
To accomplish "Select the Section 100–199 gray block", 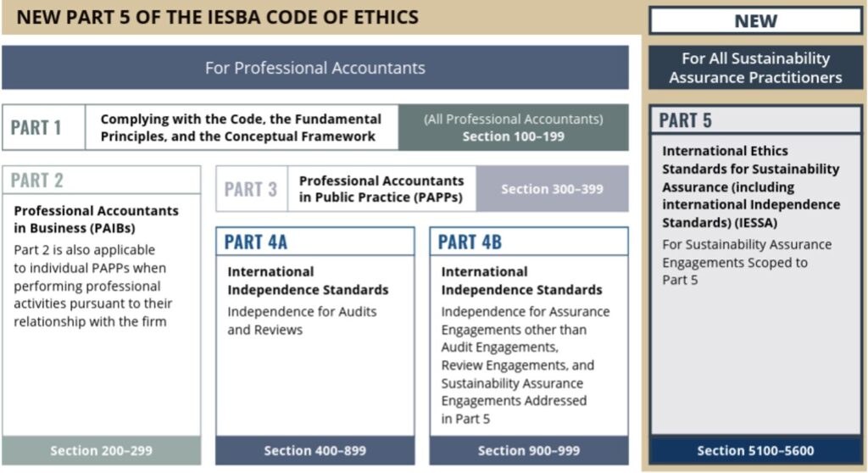I will pos(513,127).
